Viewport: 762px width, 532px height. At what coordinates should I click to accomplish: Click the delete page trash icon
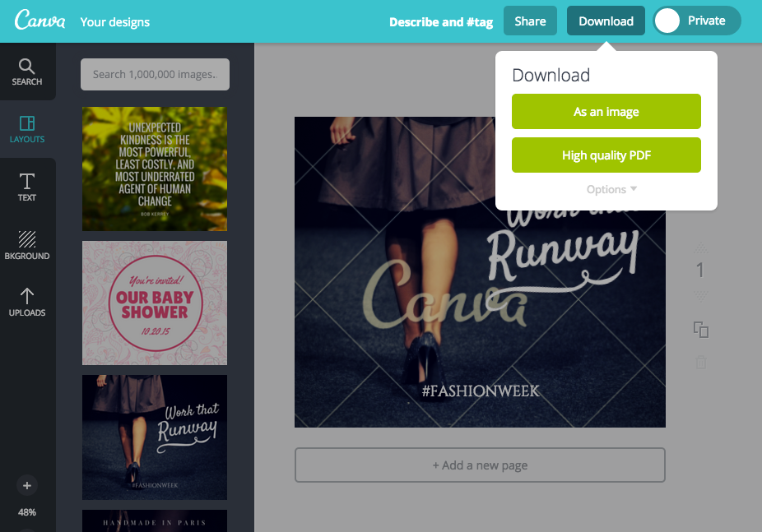coord(701,362)
